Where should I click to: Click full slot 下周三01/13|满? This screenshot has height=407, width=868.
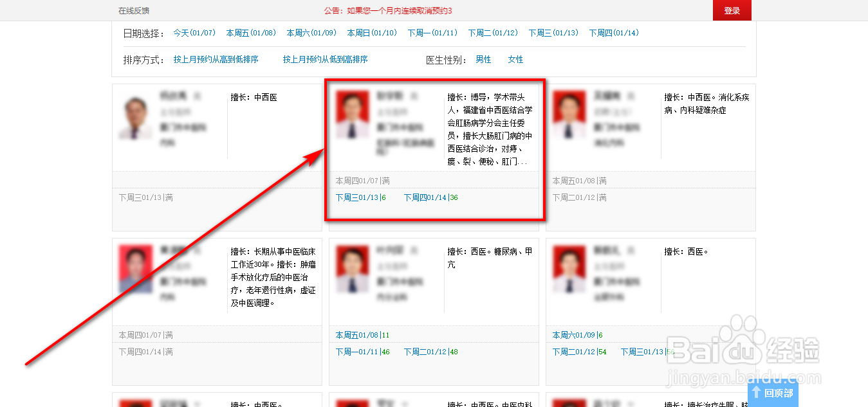(146, 197)
